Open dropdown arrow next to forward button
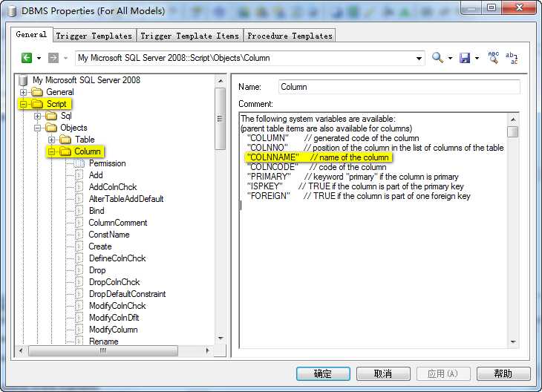Image resolution: width=542 pixels, height=392 pixels. [x=65, y=58]
